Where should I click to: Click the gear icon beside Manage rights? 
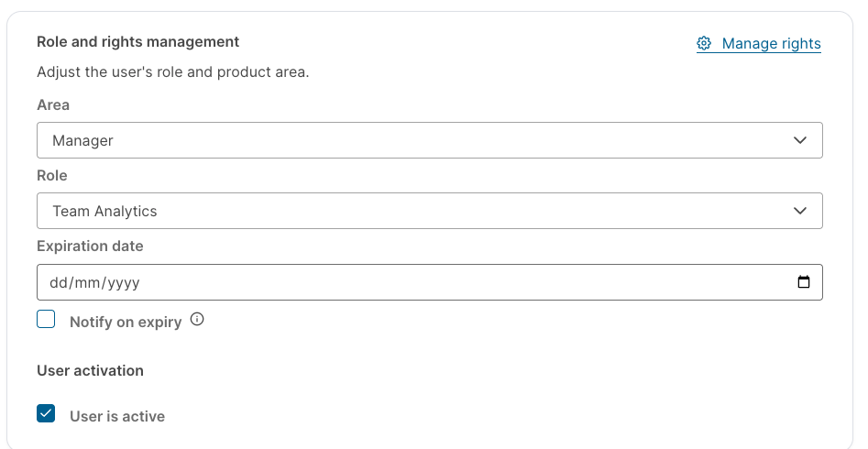click(704, 43)
